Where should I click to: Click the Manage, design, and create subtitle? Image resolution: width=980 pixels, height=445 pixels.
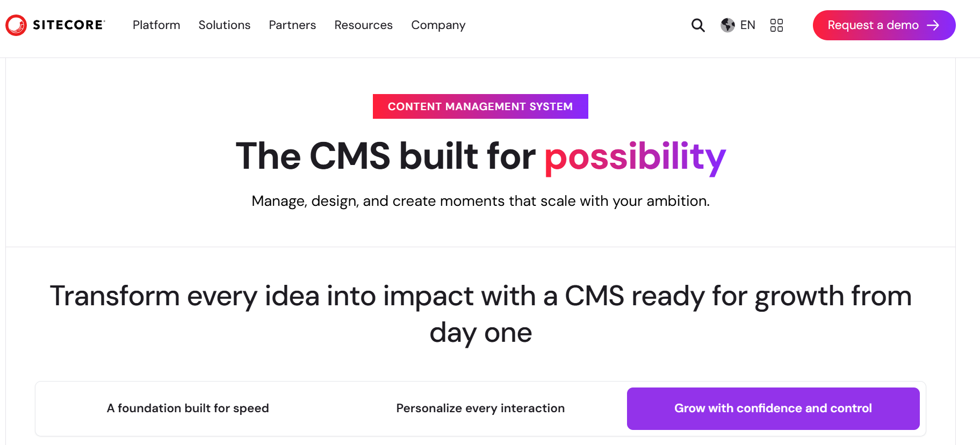pos(480,201)
